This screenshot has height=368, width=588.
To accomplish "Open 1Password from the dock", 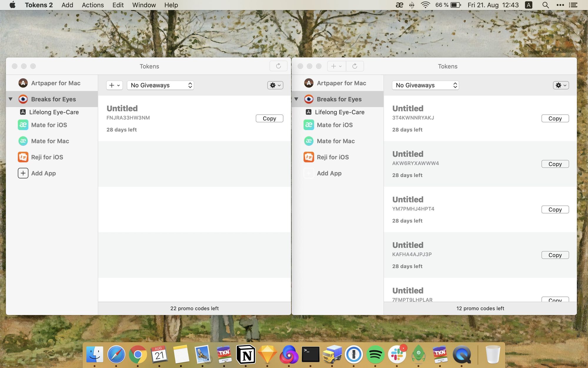I will click(354, 354).
